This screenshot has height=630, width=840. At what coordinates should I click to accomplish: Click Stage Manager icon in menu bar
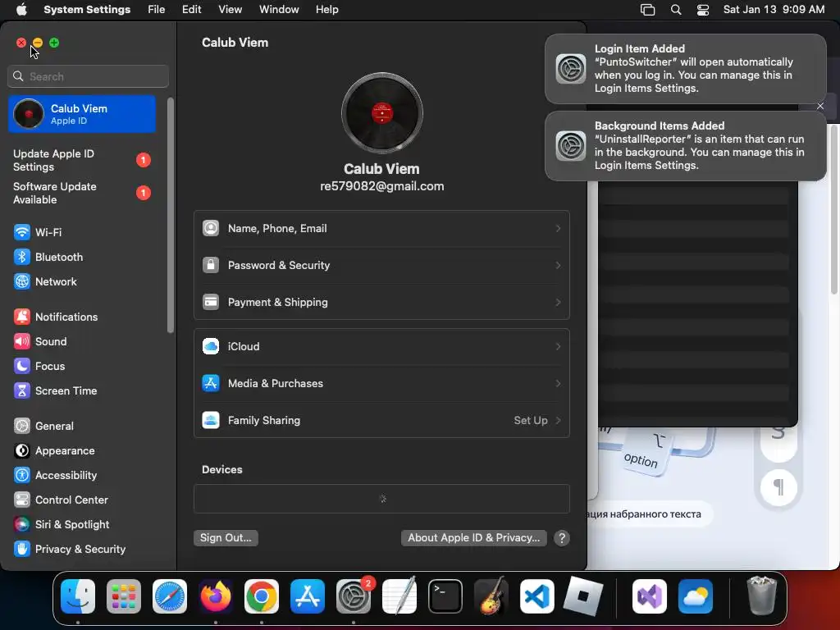point(648,10)
